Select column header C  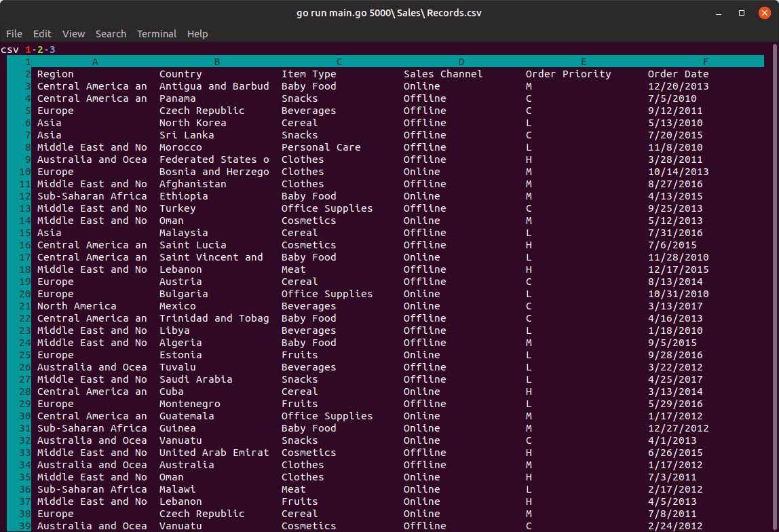[x=339, y=62]
